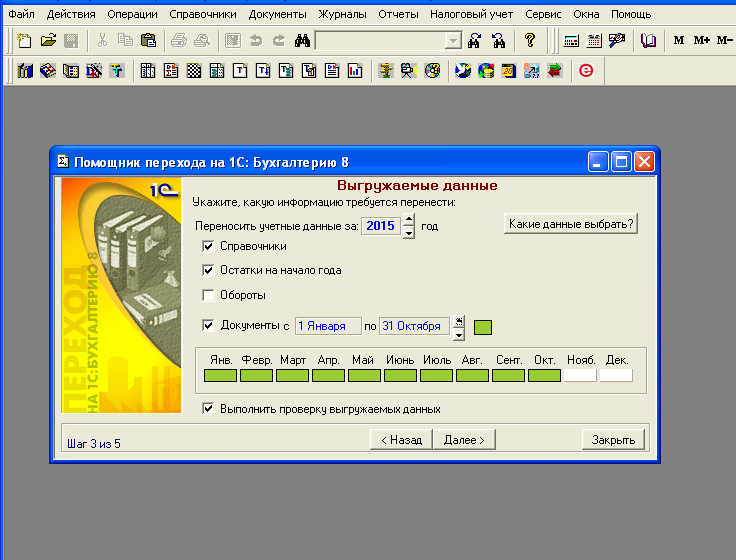Click the binoculars Find icon
This screenshot has width=736, height=560.
tap(302, 41)
